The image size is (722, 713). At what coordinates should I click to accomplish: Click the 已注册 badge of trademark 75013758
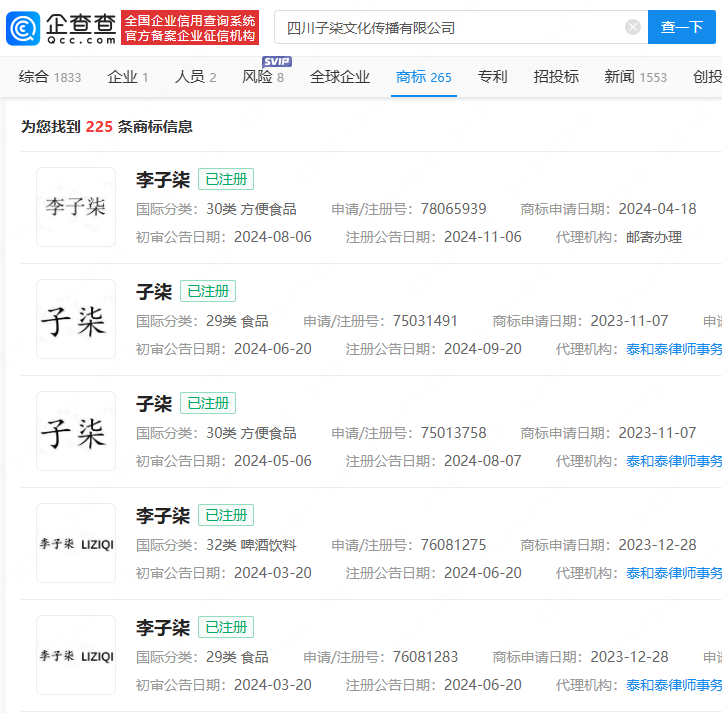(x=208, y=403)
